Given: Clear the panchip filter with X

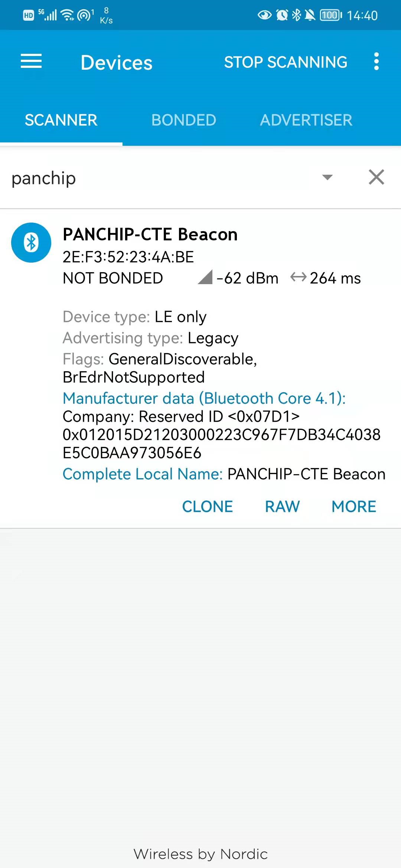Looking at the screenshot, I should click(376, 177).
